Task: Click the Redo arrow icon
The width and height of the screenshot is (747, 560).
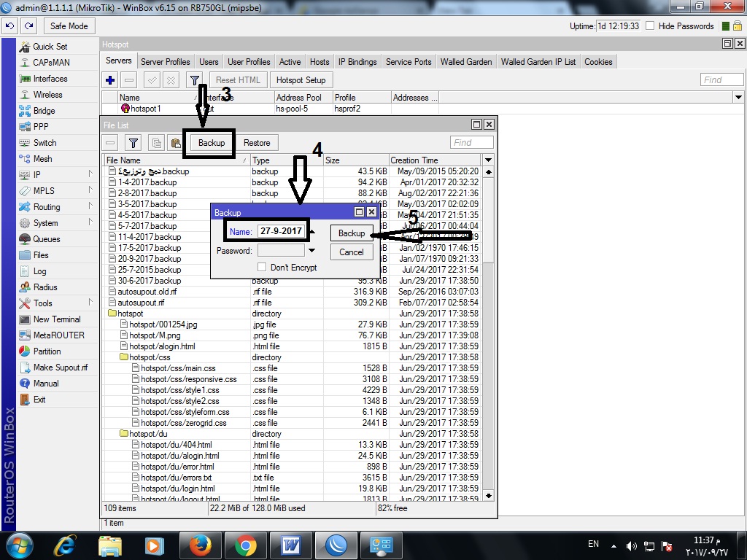Action: pos(29,26)
